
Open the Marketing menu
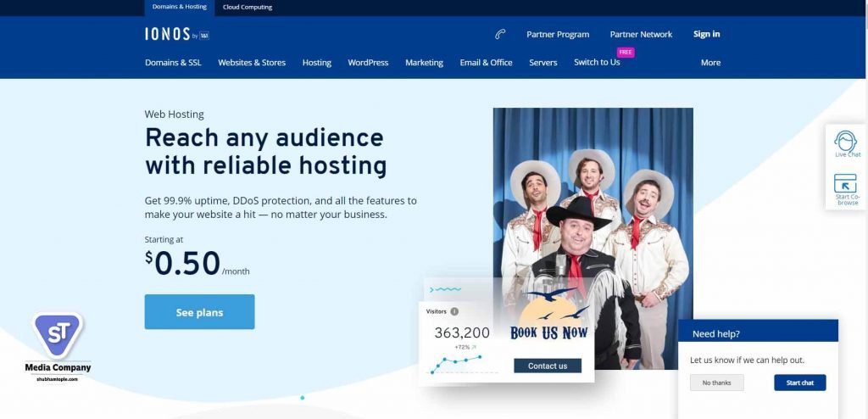[x=424, y=63]
